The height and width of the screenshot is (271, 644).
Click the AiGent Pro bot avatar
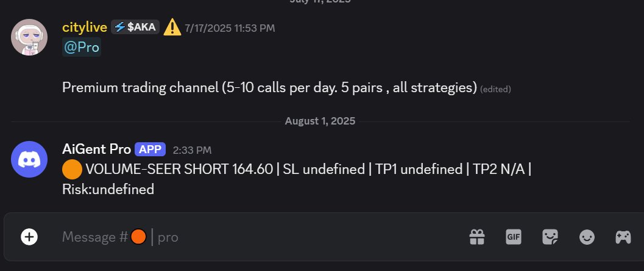[29, 159]
